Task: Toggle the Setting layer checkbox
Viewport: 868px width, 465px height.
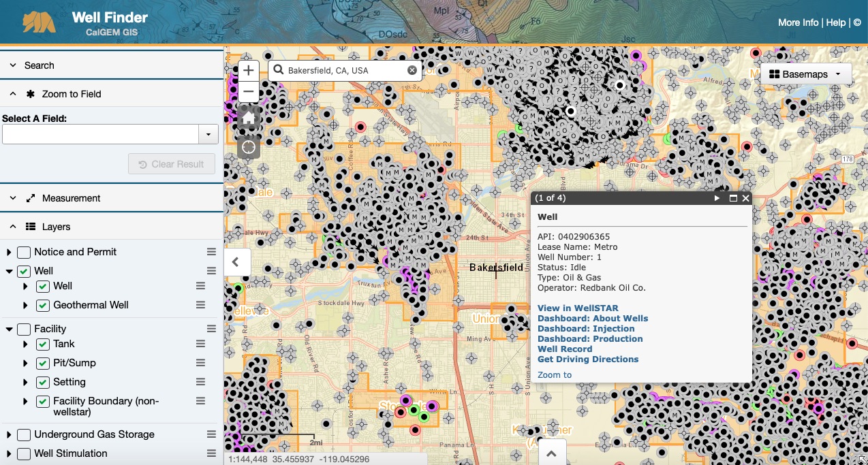Action: [43, 382]
